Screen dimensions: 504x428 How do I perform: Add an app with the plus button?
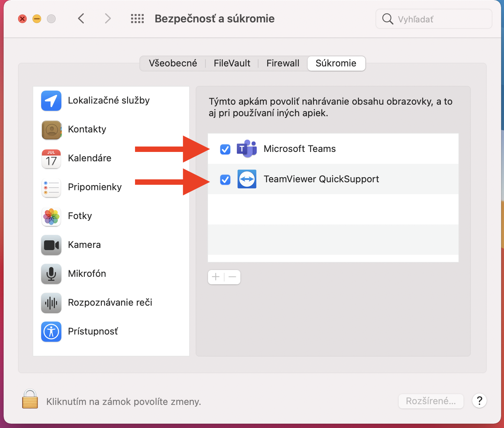(x=216, y=277)
